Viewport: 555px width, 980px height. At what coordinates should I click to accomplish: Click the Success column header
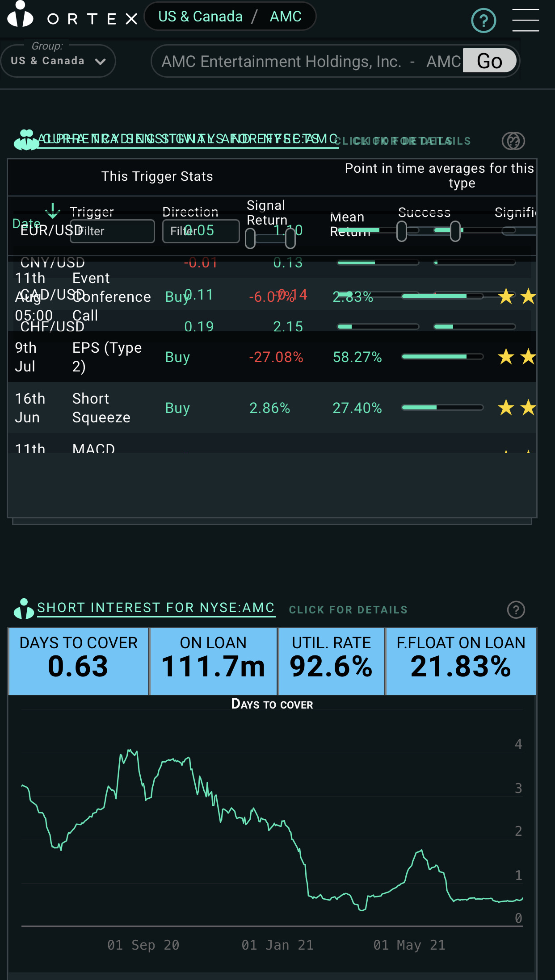pyautogui.click(x=424, y=213)
